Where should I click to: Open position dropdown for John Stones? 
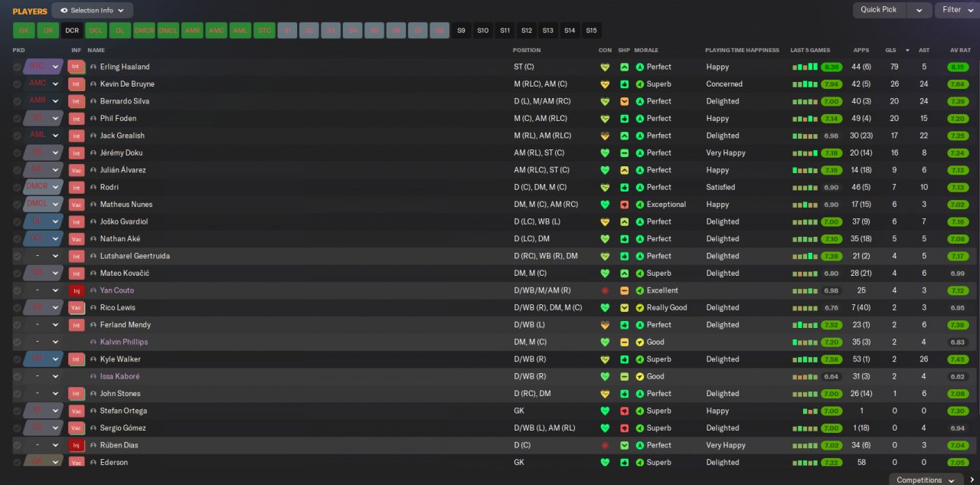pyautogui.click(x=55, y=394)
